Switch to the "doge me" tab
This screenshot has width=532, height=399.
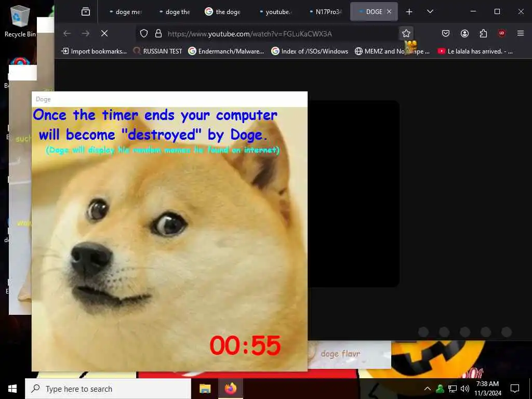(x=125, y=12)
